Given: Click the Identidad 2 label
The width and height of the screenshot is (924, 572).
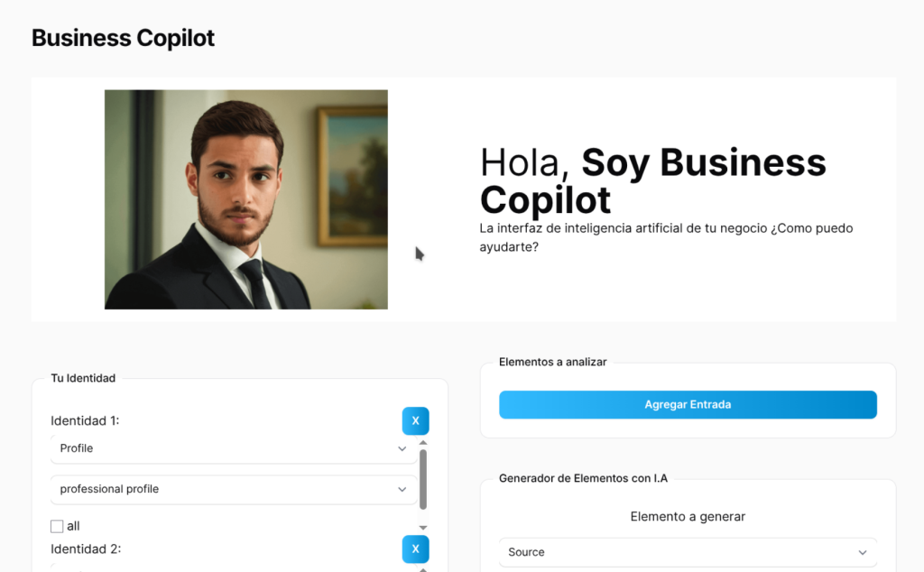Looking at the screenshot, I should click(x=86, y=549).
